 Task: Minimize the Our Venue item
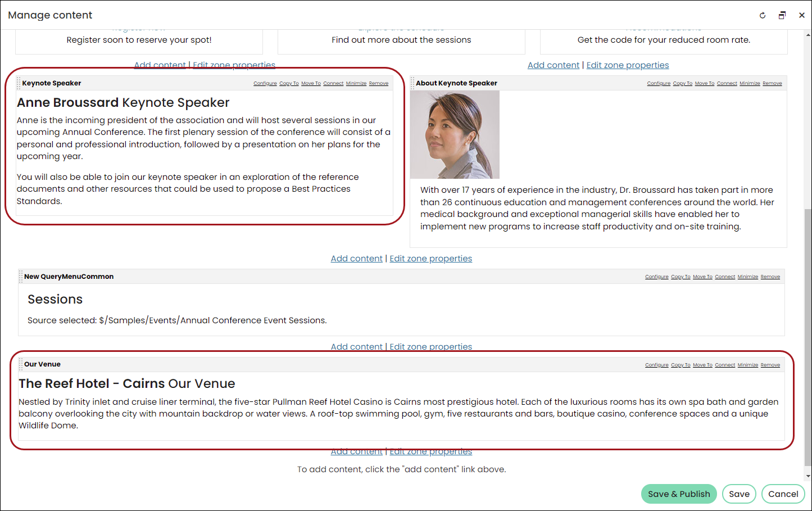click(748, 365)
